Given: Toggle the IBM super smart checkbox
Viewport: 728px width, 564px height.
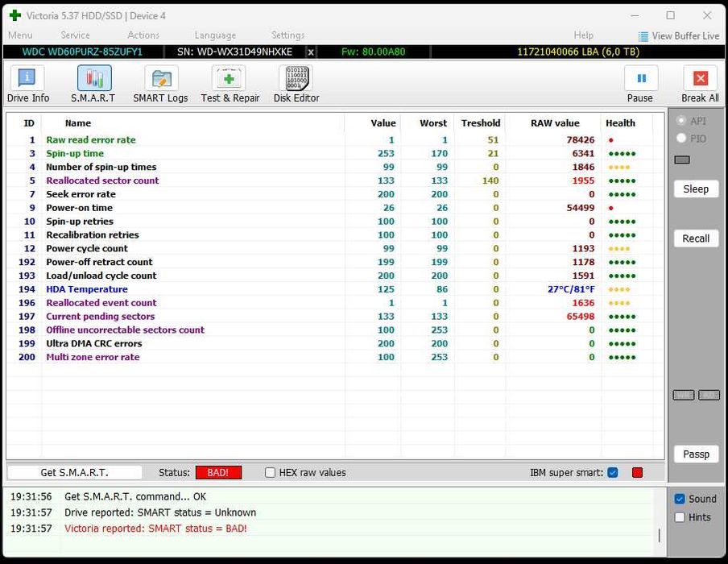Looking at the screenshot, I should (x=613, y=472).
